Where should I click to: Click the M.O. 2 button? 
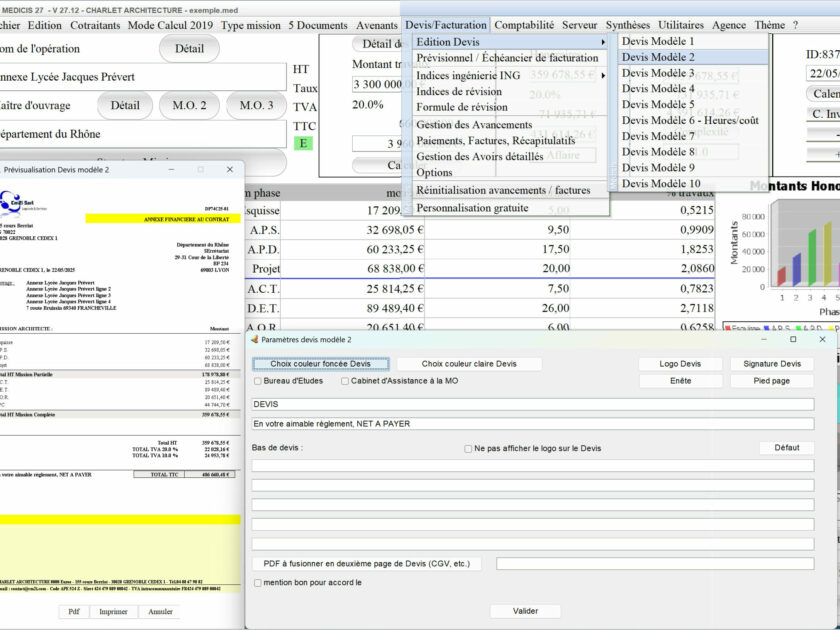(x=189, y=106)
